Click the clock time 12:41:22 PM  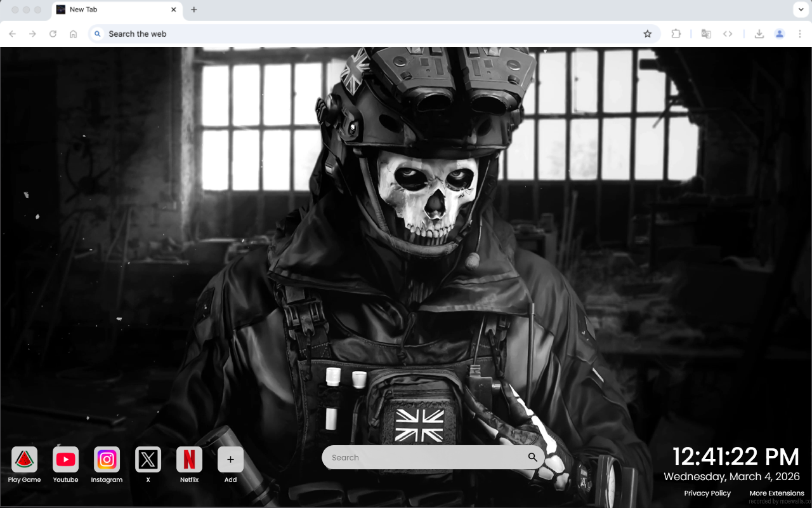[x=736, y=457]
